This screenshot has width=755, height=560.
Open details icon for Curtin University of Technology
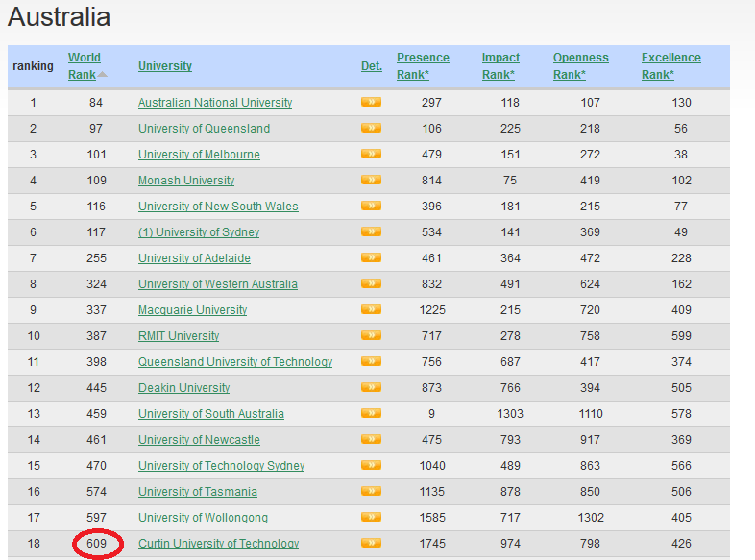point(371,544)
